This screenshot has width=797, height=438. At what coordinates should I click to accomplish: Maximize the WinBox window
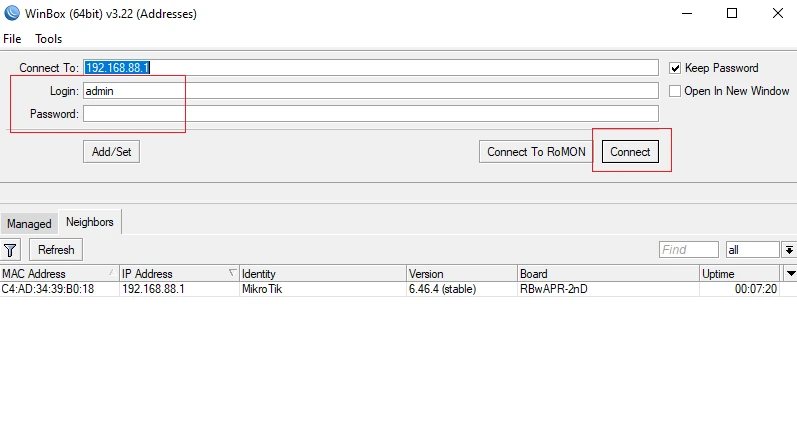click(732, 14)
